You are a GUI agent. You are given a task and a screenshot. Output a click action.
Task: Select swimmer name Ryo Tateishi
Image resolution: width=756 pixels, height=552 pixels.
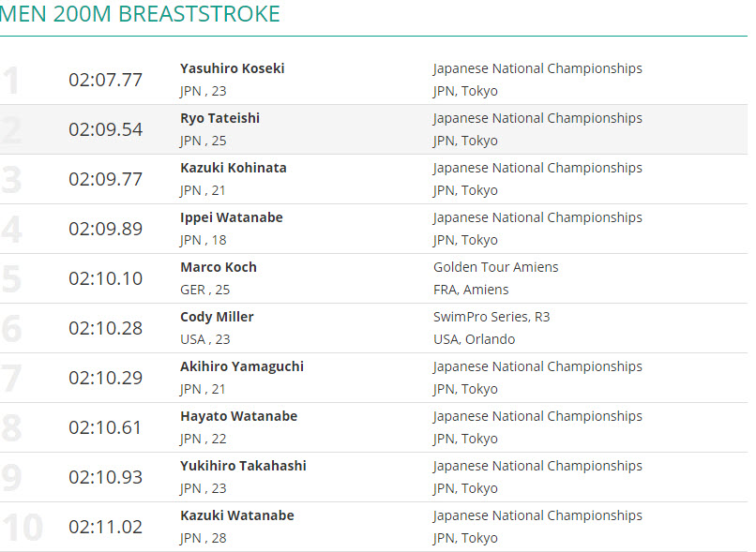[219, 118]
